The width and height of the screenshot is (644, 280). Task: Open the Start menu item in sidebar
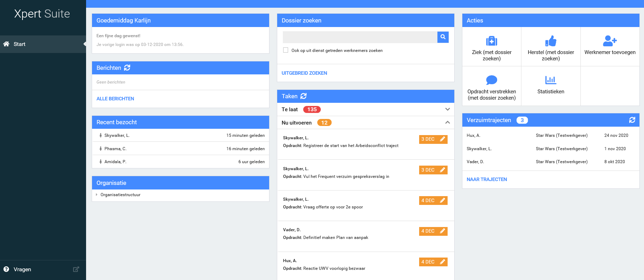coord(19,44)
